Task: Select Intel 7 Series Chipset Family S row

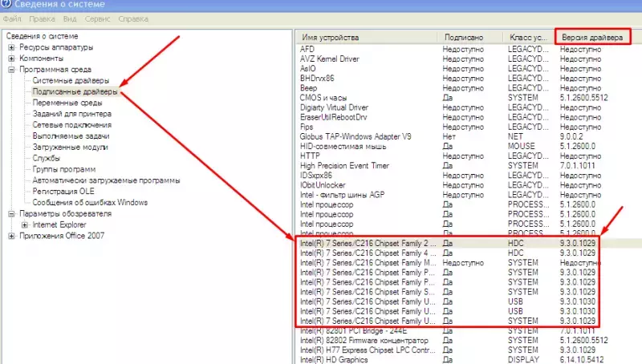Action: [x=469, y=292]
